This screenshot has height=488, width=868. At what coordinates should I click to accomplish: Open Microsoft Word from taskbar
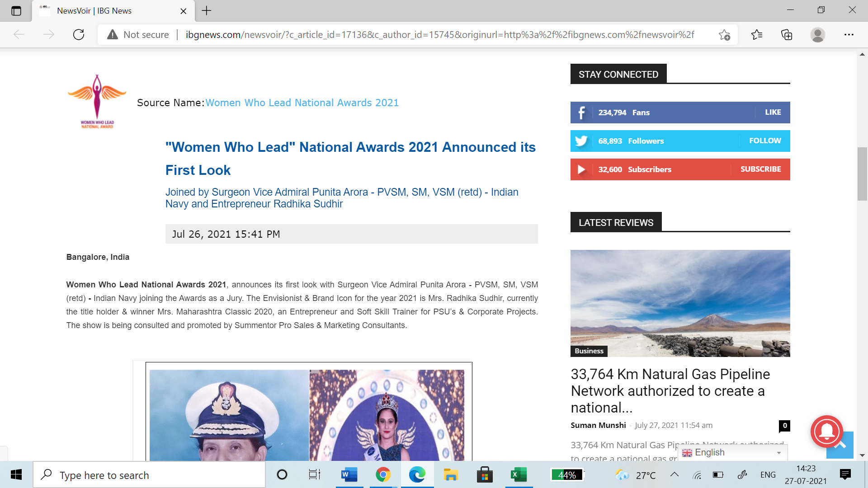349,475
